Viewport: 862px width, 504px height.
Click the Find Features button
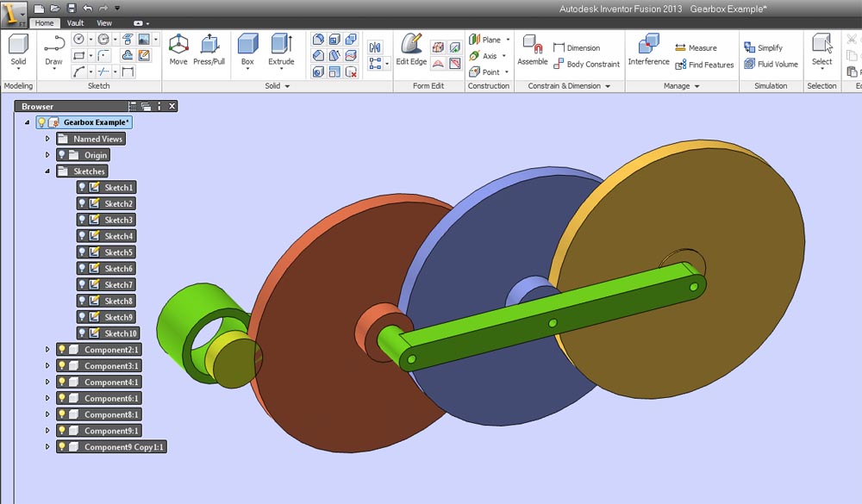click(x=704, y=65)
